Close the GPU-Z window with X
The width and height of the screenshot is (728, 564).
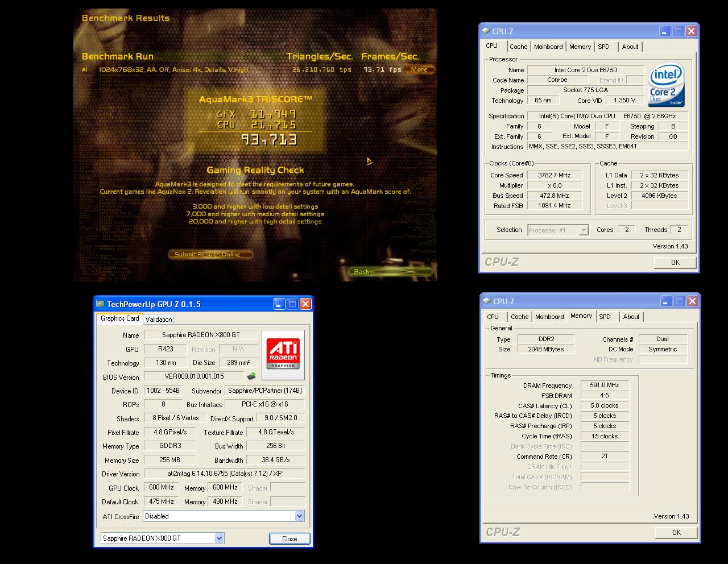point(306,304)
